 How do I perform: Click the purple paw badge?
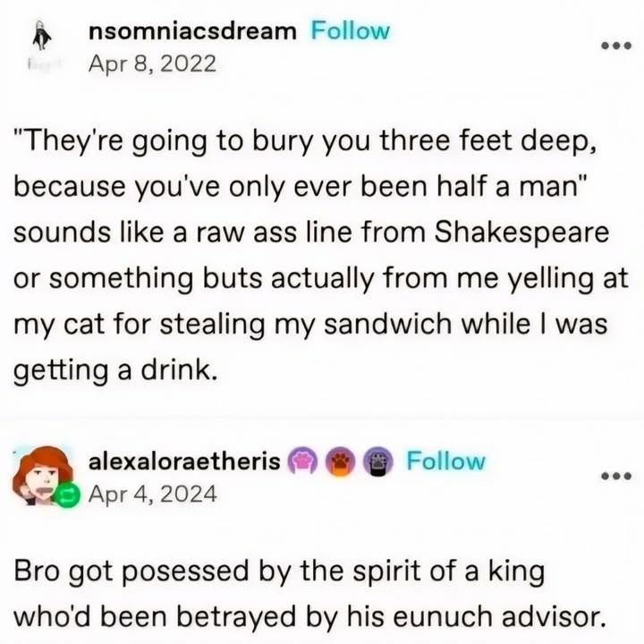(306, 462)
